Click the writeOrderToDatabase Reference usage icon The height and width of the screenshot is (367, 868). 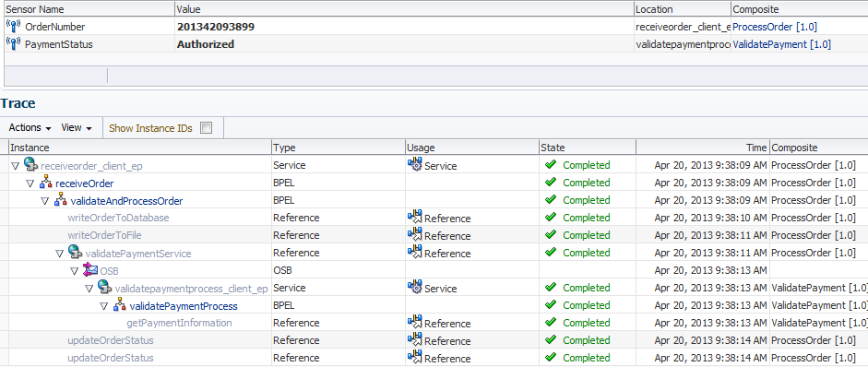pyautogui.click(x=414, y=217)
